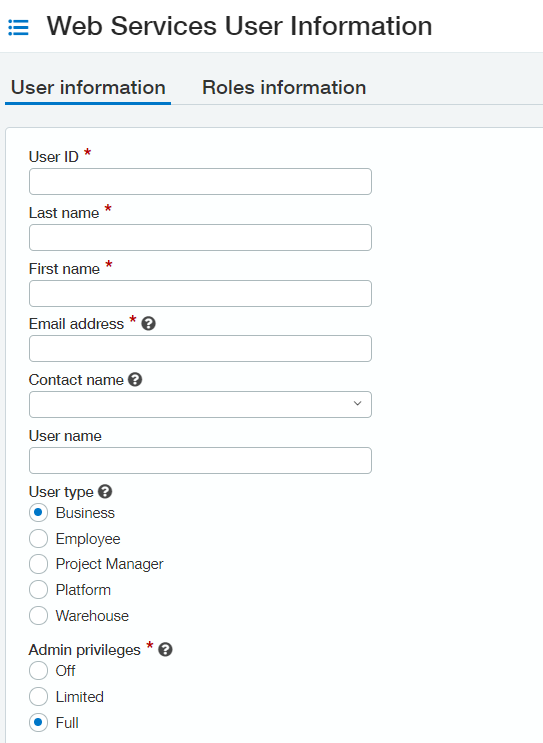
Task: Focus the User ID field
Action: tap(200, 181)
